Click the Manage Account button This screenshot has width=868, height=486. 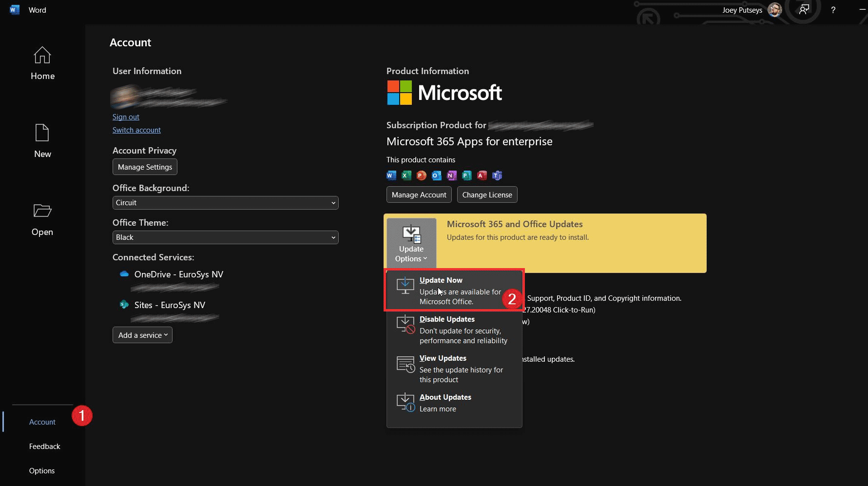pyautogui.click(x=419, y=194)
